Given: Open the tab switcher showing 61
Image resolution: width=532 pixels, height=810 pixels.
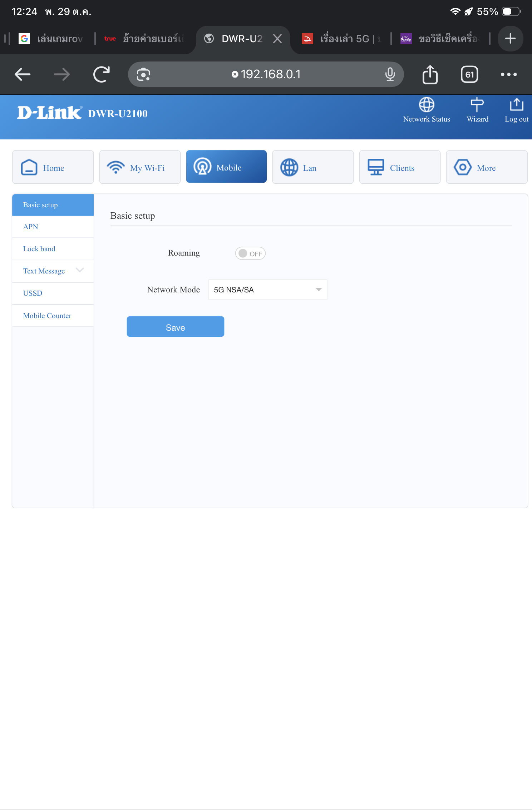Looking at the screenshot, I should [x=469, y=74].
